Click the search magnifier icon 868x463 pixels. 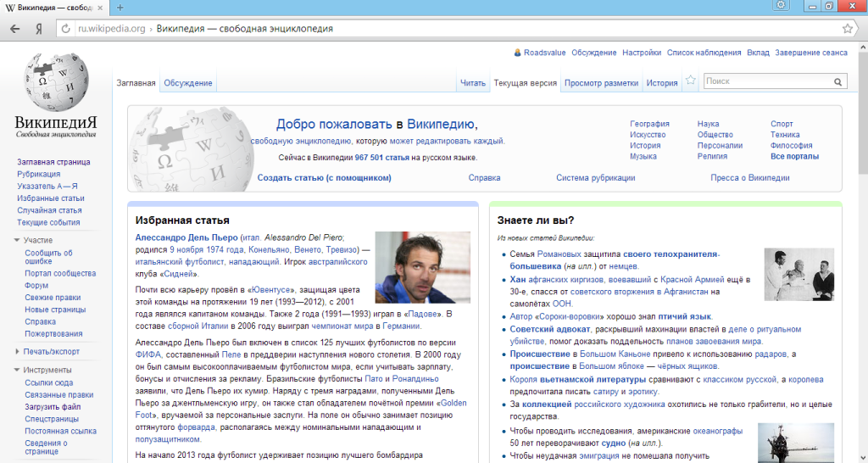[838, 82]
